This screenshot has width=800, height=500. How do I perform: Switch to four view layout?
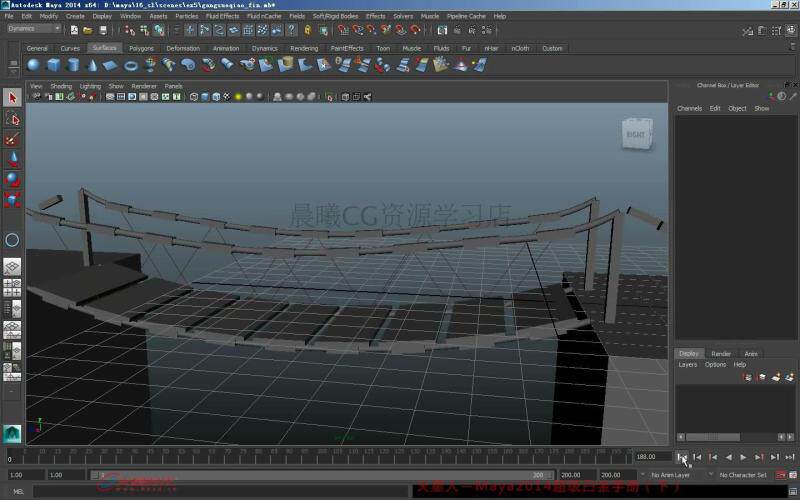point(12,288)
